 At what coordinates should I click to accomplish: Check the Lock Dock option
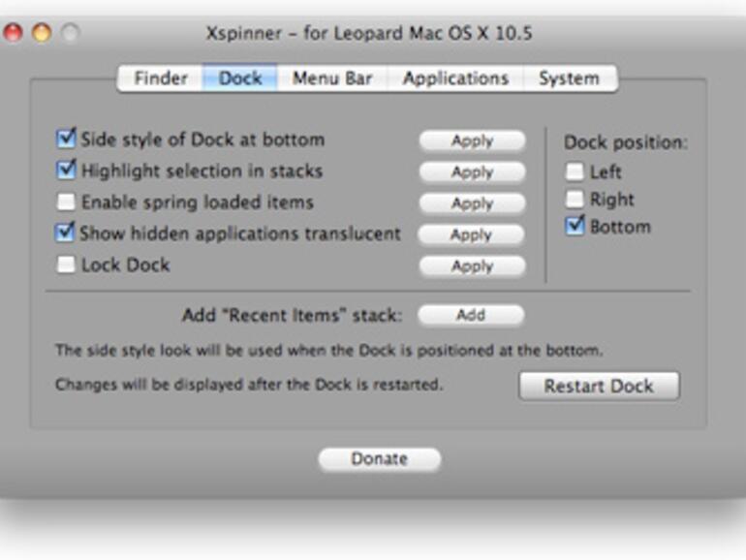click(x=66, y=264)
